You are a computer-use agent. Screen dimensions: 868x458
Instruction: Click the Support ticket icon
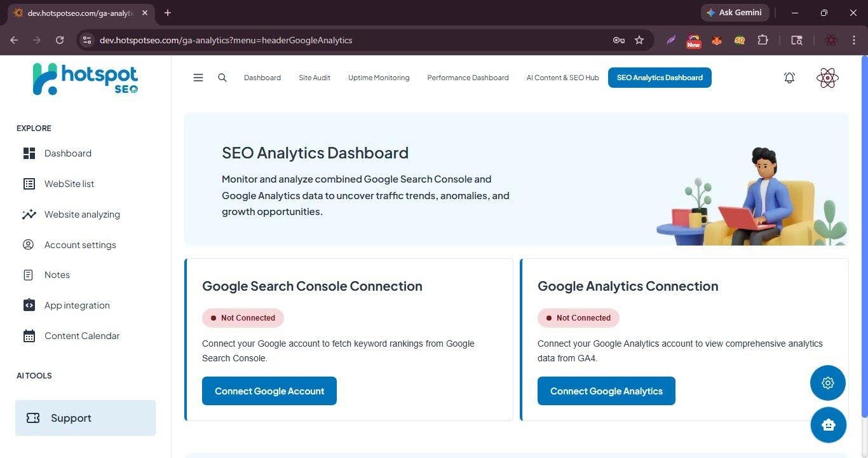(33, 418)
